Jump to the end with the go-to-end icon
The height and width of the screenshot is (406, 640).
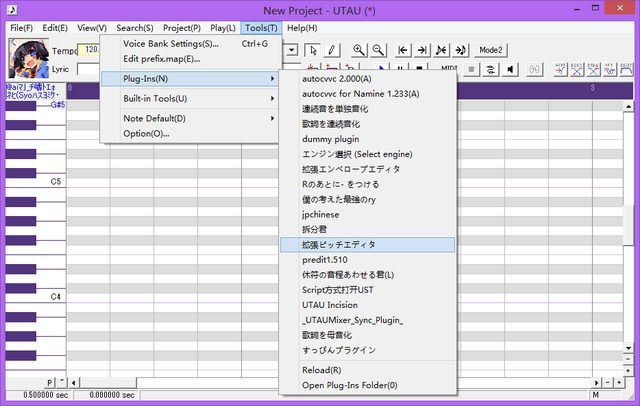pyautogui.click(x=423, y=49)
